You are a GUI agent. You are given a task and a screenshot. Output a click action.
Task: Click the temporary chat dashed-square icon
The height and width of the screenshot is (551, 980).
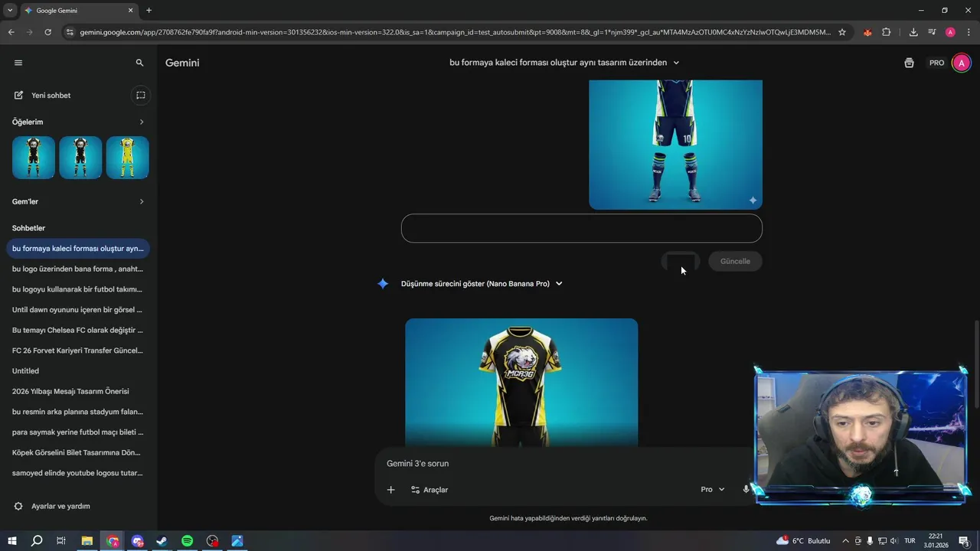[140, 96]
